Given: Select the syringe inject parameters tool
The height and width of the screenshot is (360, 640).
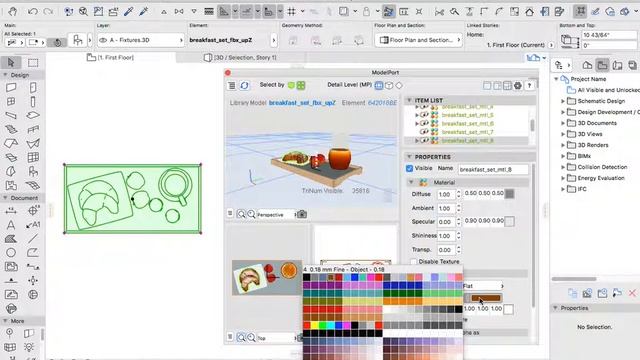Looking at the screenshot, I should [144, 11].
